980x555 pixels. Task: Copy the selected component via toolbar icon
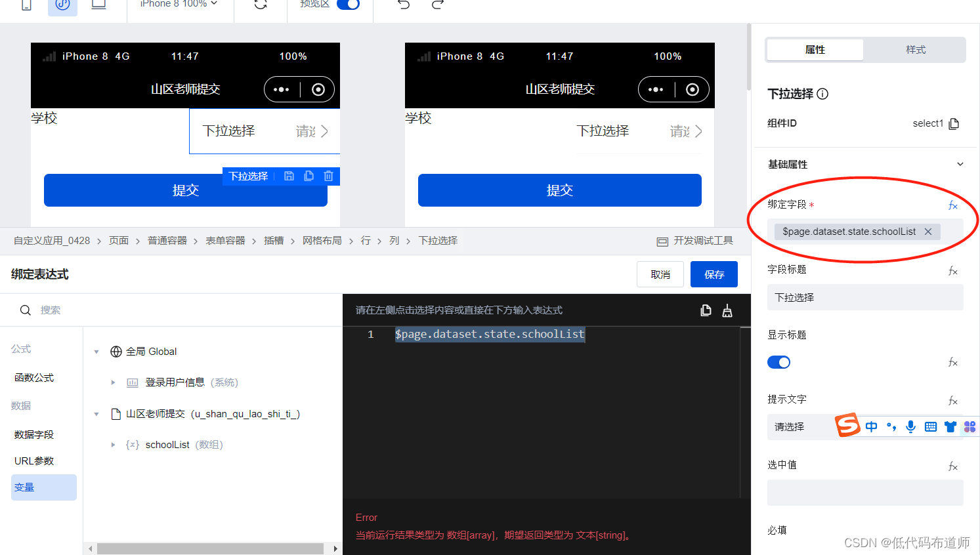tap(309, 176)
